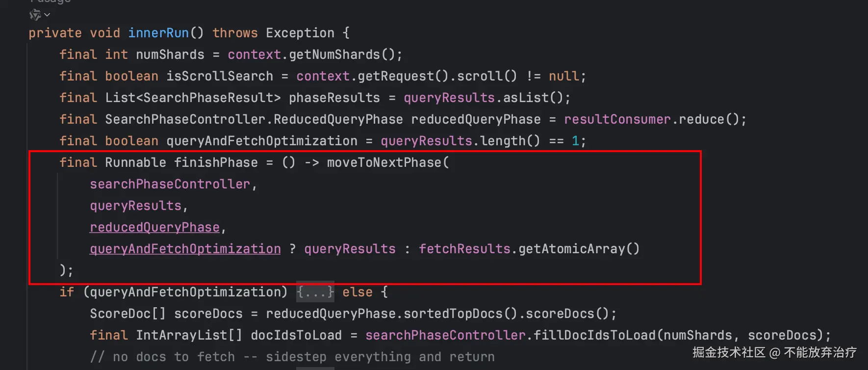Click the fetchResults field reference
Screen dimensions: 868x370
pyautogui.click(x=464, y=249)
